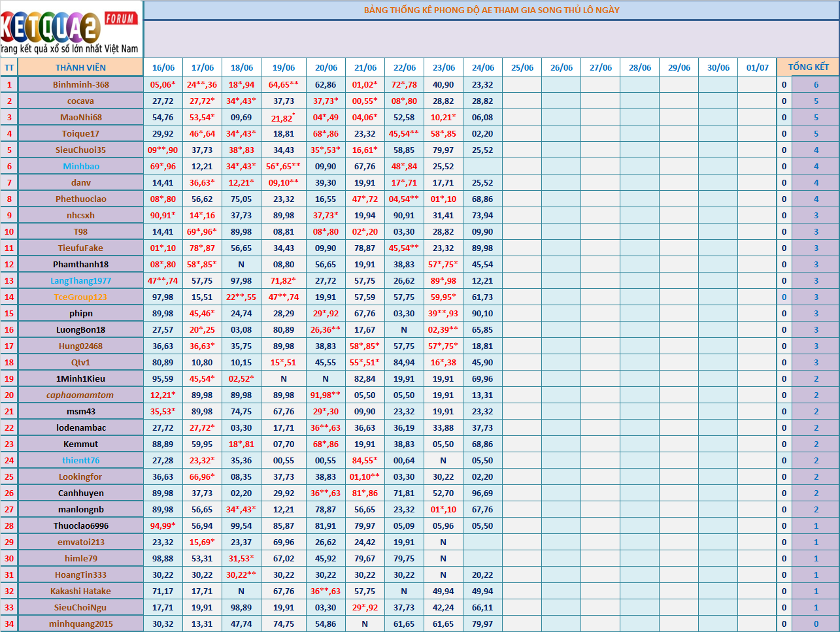Select HoangTin333's 18/06 cell showing 30,22**
The width and height of the screenshot is (840, 632).
(x=241, y=574)
